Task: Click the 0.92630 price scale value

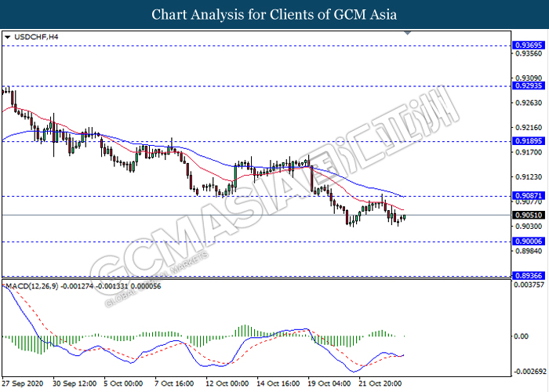Action: (x=529, y=103)
